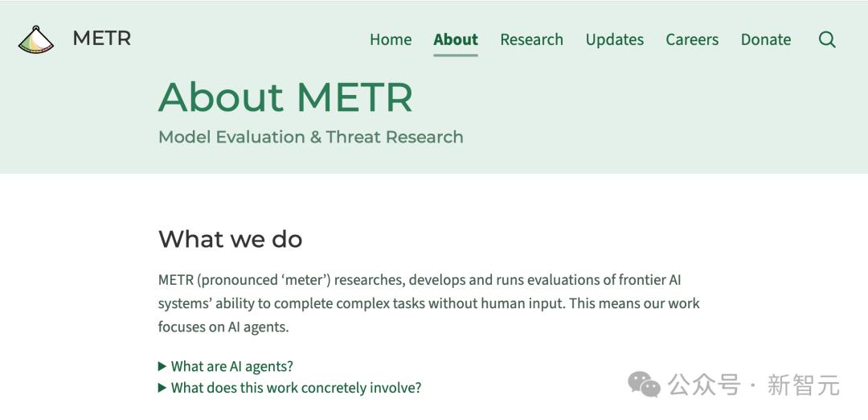Click the 'What we do' section heading
The image size is (868, 420).
[x=231, y=239]
